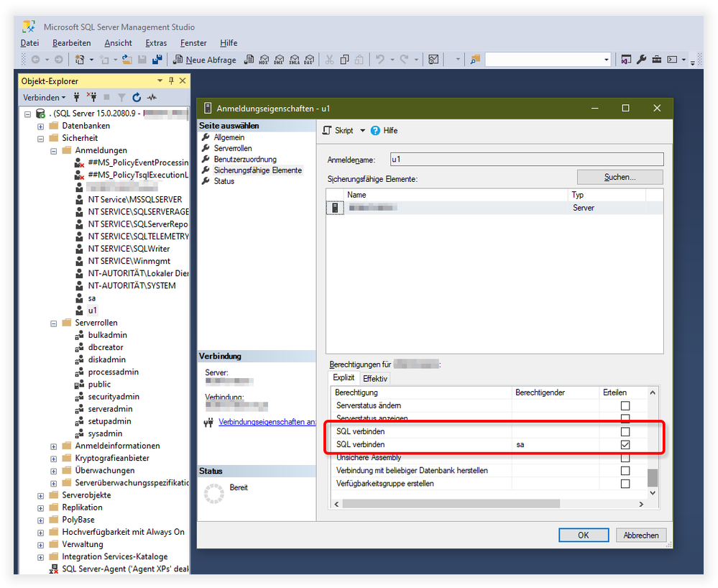Toggle Erteilen for Unsichere Assembly

(625, 458)
